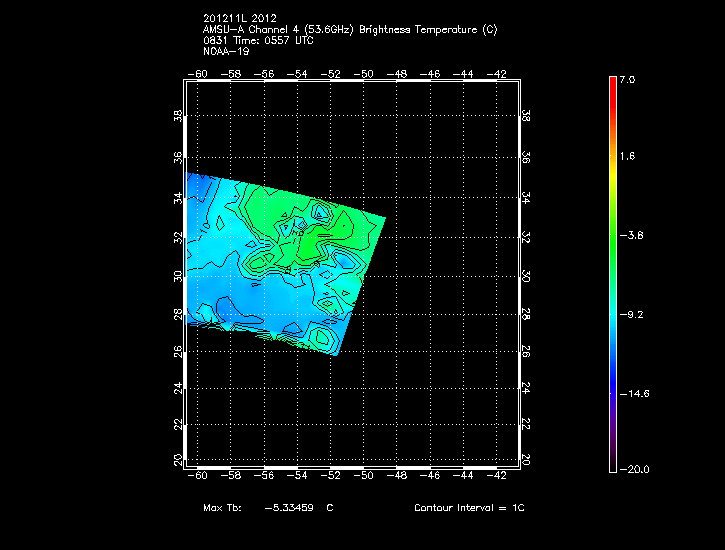Click the -42 longitude label on bottom axis
725x550 pixels.
(499, 476)
